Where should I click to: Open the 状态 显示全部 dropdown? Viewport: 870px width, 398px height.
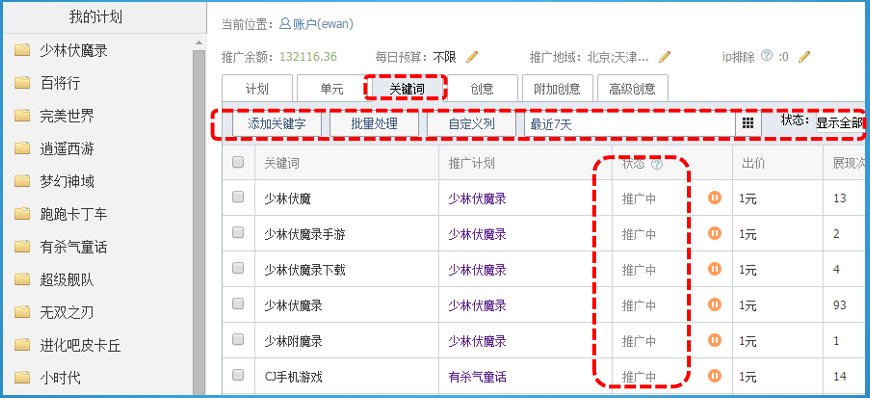click(839, 124)
